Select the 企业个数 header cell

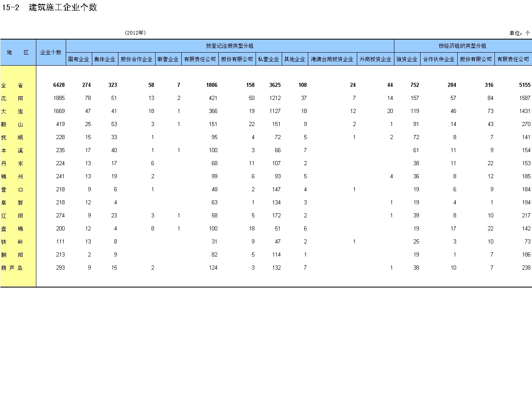pos(51,52)
